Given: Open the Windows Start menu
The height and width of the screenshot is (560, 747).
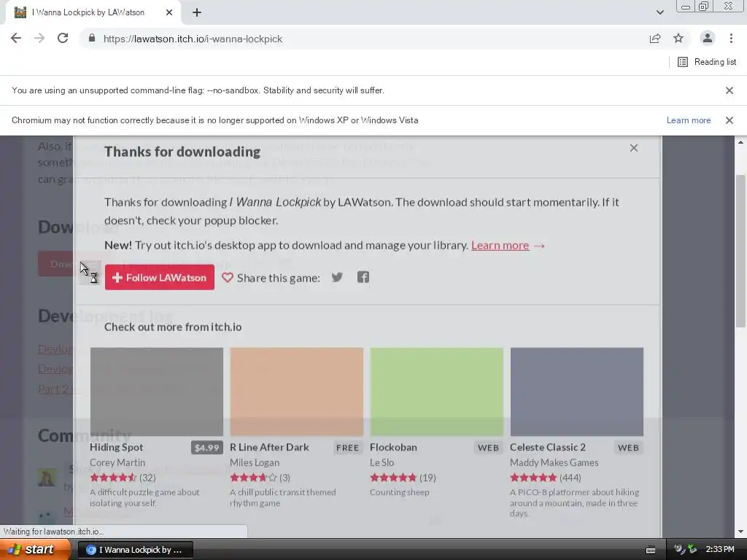Looking at the screenshot, I should 35,549.
